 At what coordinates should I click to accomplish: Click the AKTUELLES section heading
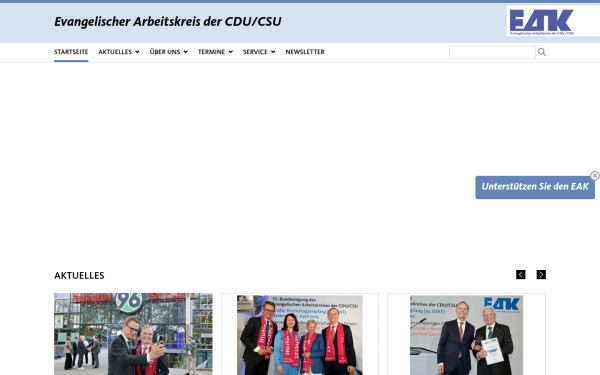coord(79,276)
